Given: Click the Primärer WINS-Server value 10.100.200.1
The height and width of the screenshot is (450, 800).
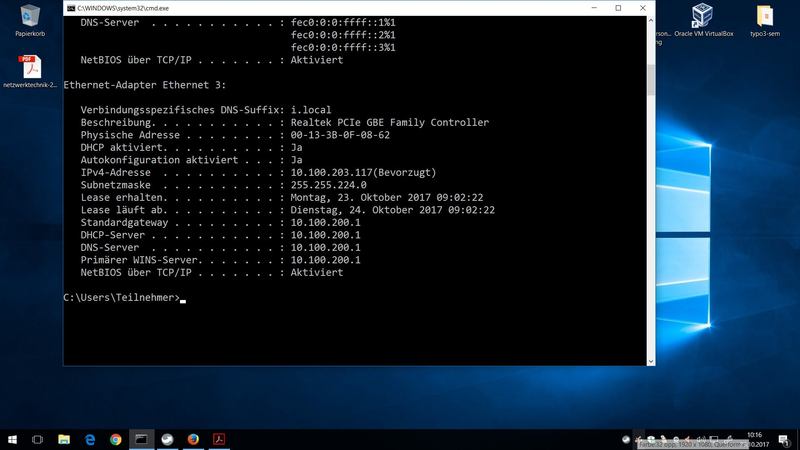Looking at the screenshot, I should click(x=326, y=260).
